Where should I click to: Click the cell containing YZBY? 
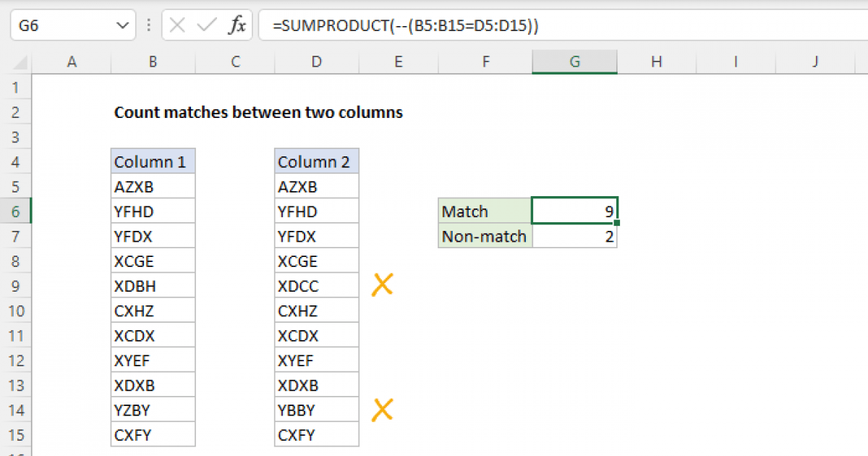click(x=153, y=410)
